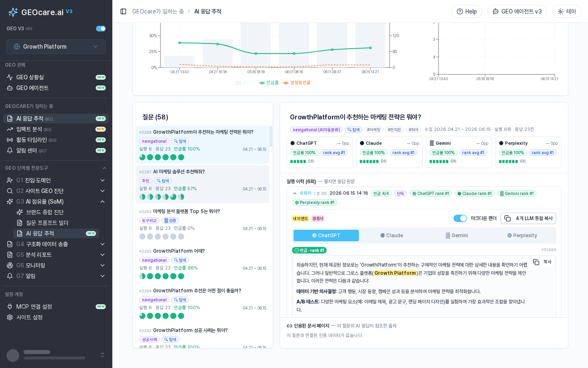
Task: Toggle the sidebar panel icon
Action: point(123,11)
